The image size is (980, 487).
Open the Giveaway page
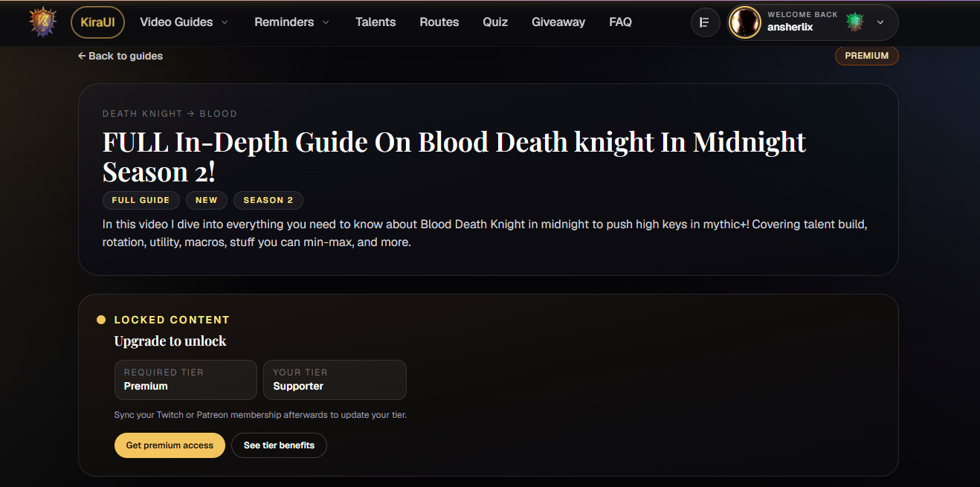[x=558, y=22]
